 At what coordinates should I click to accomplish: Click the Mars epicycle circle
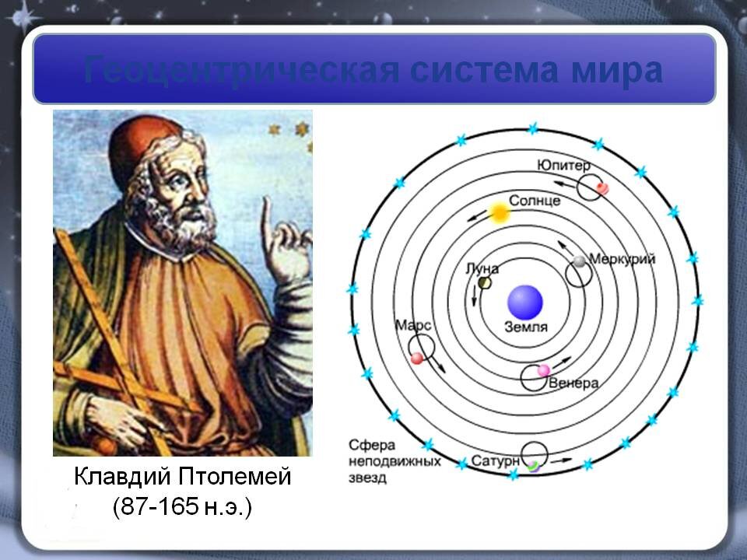pos(421,347)
